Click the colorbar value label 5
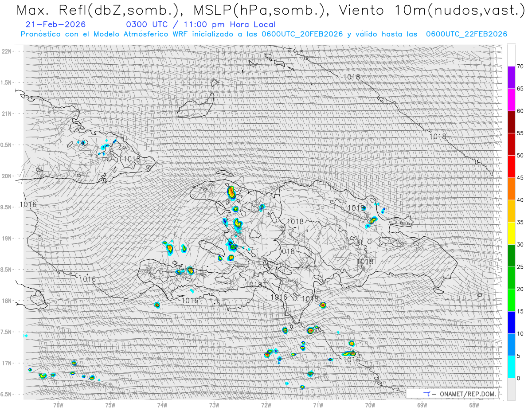 (519, 356)
